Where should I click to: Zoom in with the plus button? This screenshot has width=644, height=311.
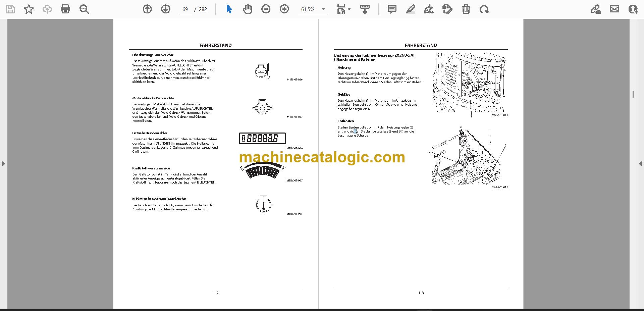click(284, 9)
